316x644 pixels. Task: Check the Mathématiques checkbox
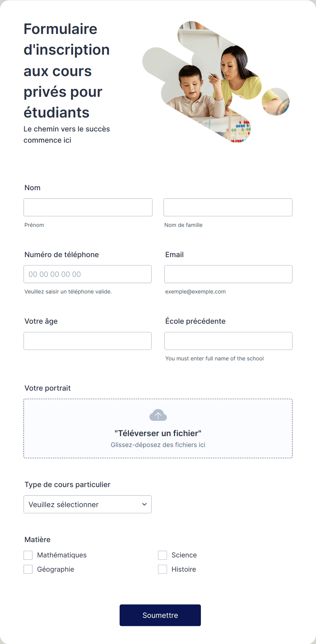[x=28, y=555]
